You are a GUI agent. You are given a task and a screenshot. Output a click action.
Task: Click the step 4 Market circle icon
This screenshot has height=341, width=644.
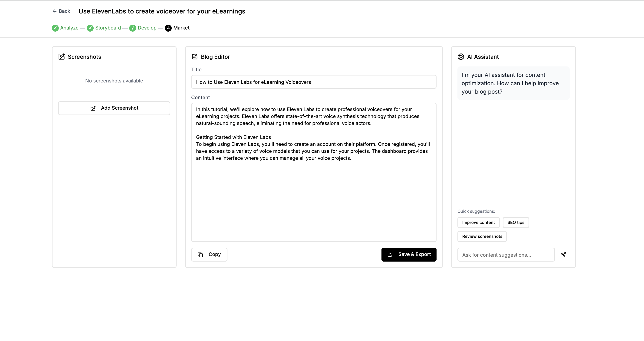168,28
